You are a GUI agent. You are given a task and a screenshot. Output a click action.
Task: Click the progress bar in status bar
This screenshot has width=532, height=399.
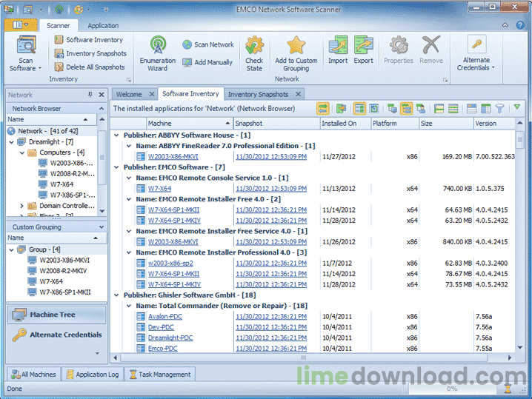pyautogui.click(x=450, y=388)
